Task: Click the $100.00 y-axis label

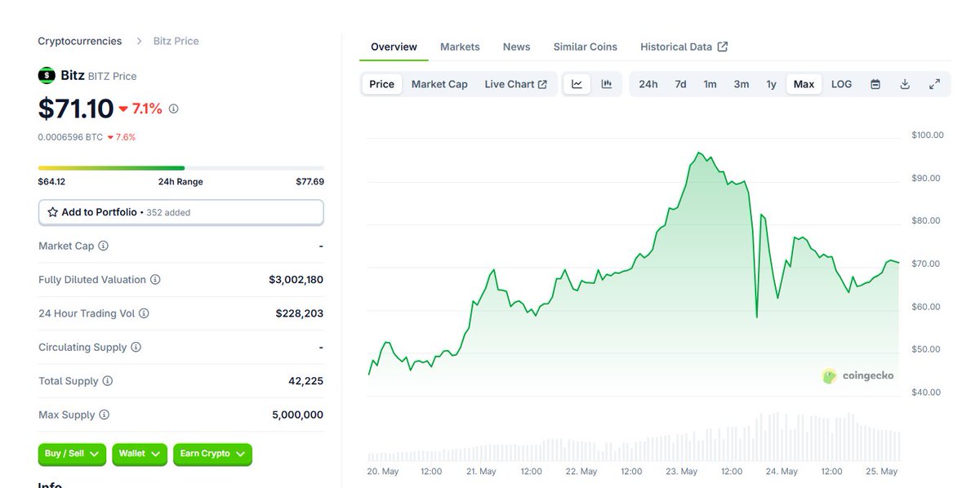Action: pyautogui.click(x=928, y=135)
